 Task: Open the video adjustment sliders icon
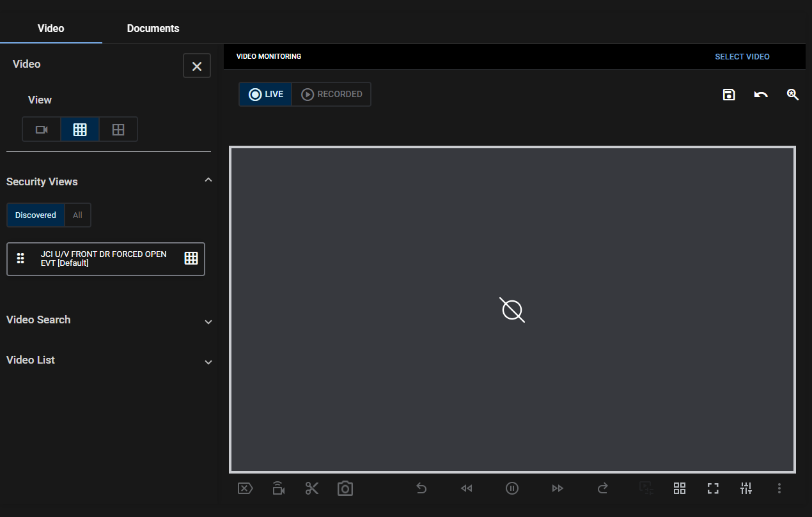[x=746, y=488]
